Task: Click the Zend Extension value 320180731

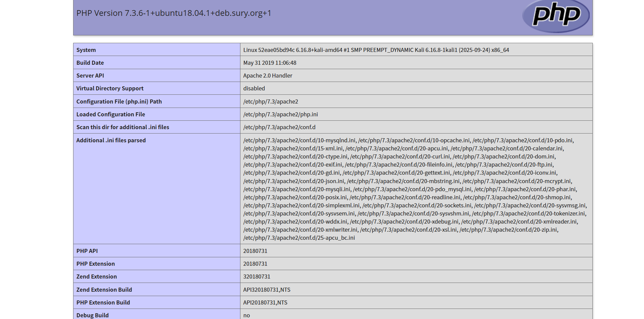Action: (257, 277)
